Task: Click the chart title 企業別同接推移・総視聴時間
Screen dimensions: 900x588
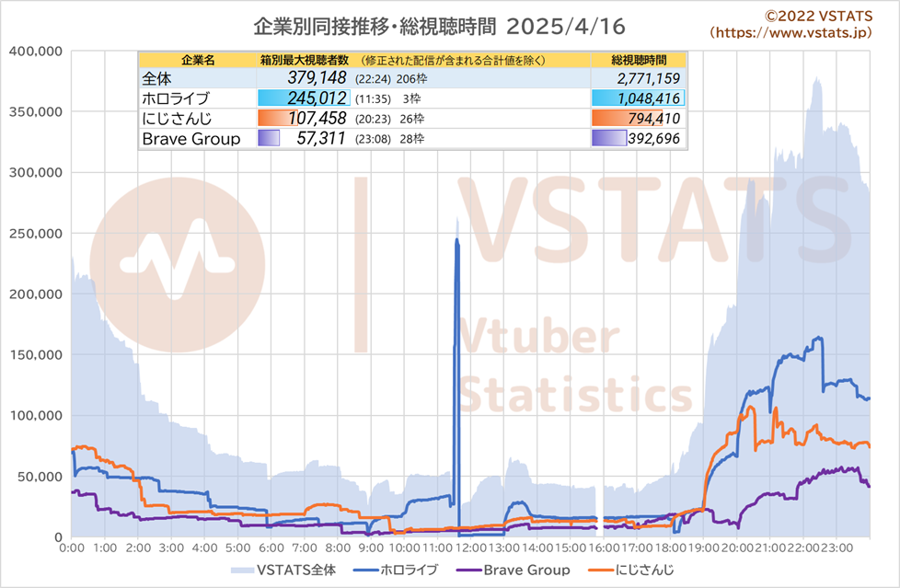Action: point(375,27)
